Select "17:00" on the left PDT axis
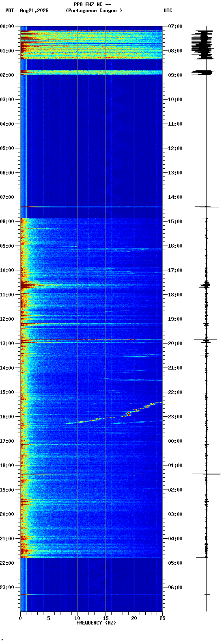The height and width of the screenshot is (644, 224). 7,441
